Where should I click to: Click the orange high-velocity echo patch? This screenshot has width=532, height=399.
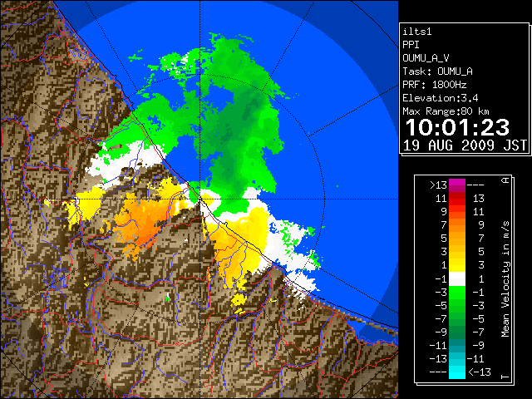pos(144,222)
